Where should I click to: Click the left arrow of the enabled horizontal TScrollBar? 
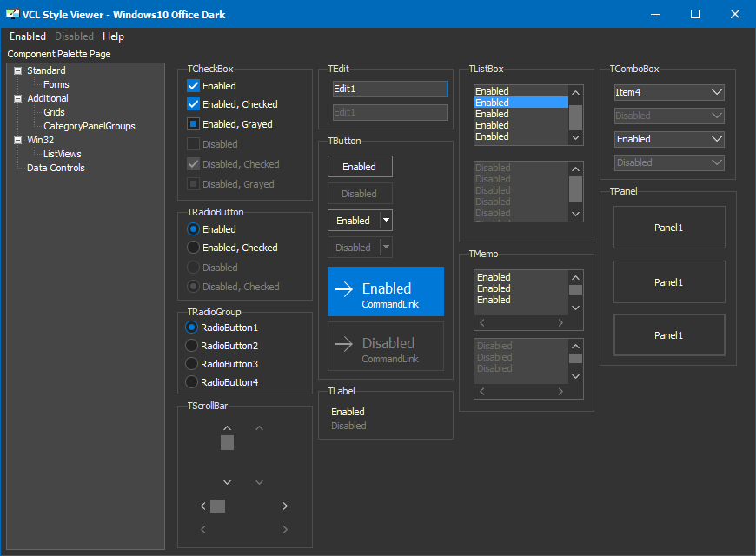pyautogui.click(x=203, y=506)
